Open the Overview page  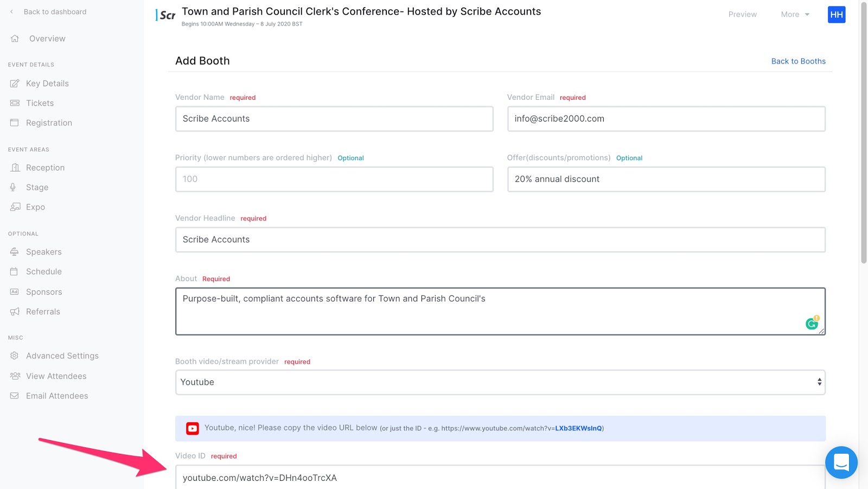pyautogui.click(x=47, y=39)
